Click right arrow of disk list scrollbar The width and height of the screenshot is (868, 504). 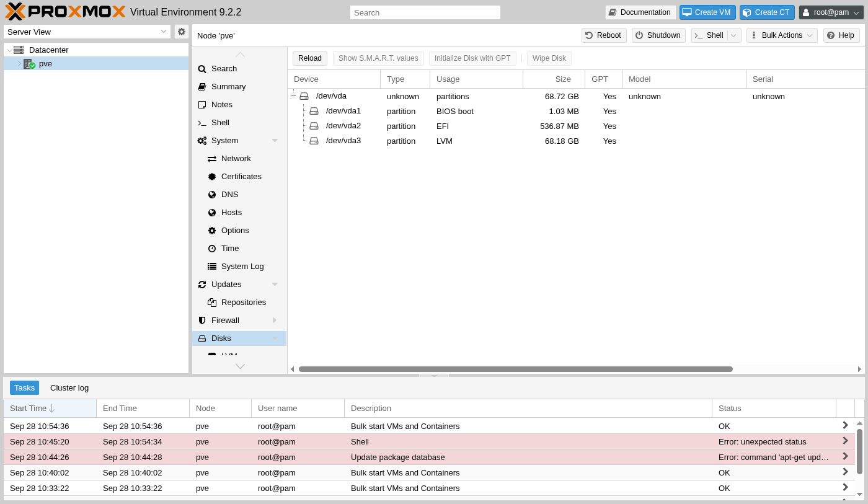860,369
